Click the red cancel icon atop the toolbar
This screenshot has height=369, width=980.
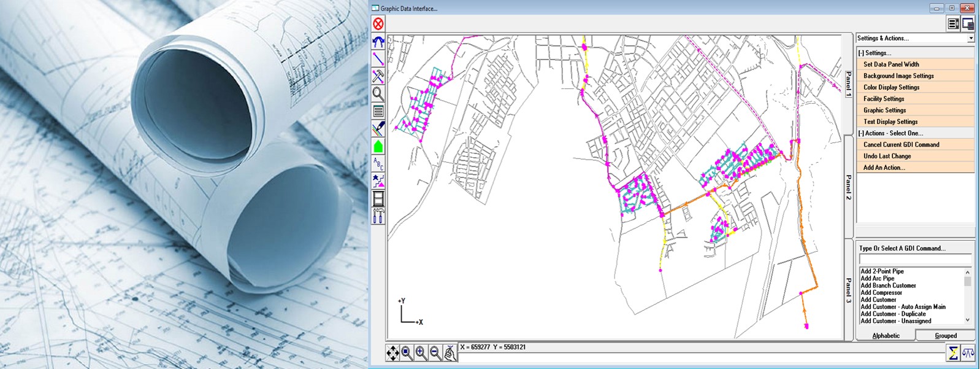coord(378,24)
